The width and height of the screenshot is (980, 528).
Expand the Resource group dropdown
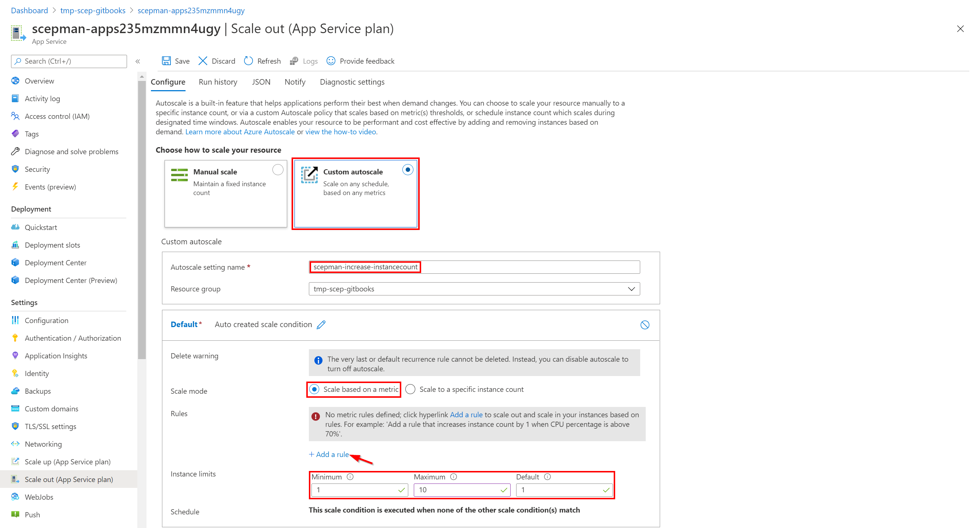pyautogui.click(x=474, y=289)
